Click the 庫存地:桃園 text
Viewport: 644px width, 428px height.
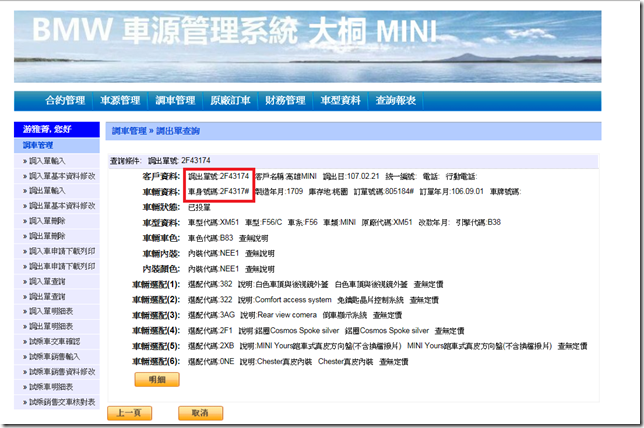[328, 191]
